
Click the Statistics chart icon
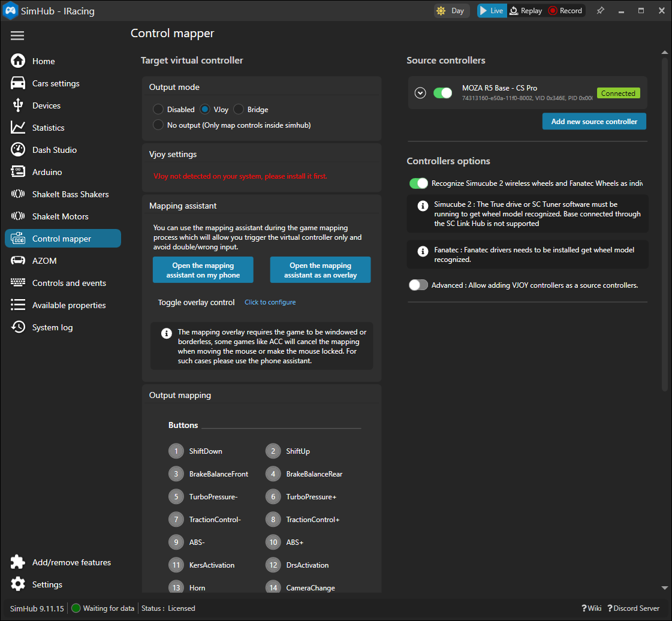point(18,128)
